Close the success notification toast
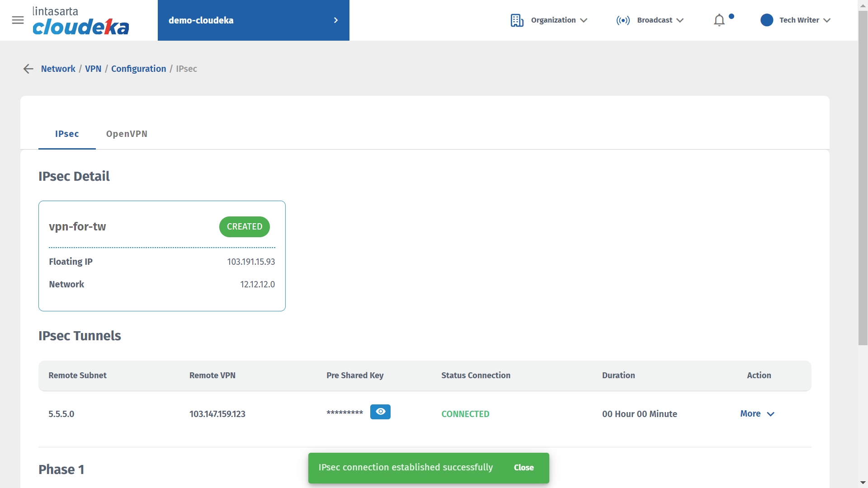Image resolution: width=868 pixels, height=488 pixels. (524, 468)
